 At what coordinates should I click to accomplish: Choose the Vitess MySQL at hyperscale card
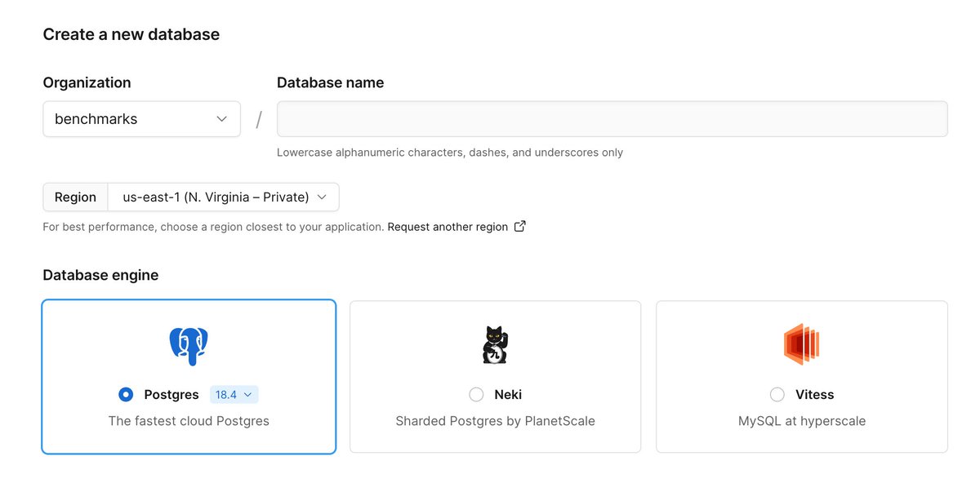tap(802, 377)
